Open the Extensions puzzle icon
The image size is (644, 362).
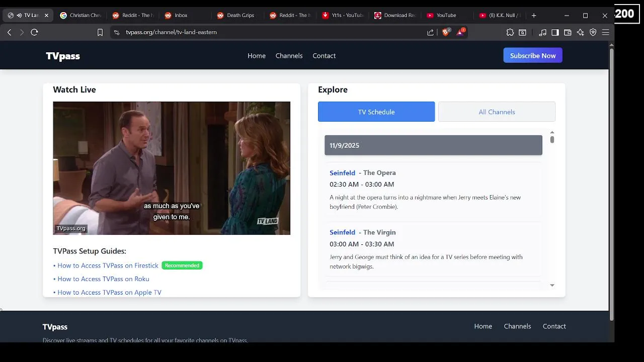click(510, 32)
